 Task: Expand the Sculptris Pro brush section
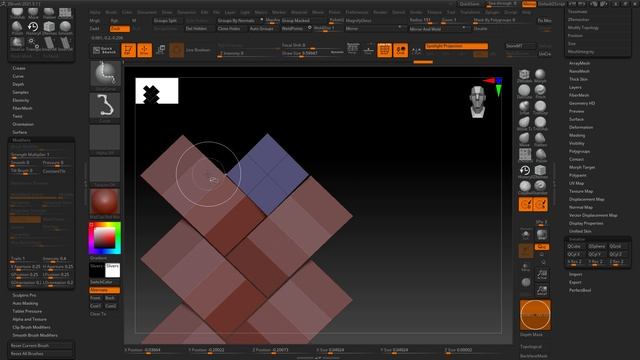click(24, 295)
